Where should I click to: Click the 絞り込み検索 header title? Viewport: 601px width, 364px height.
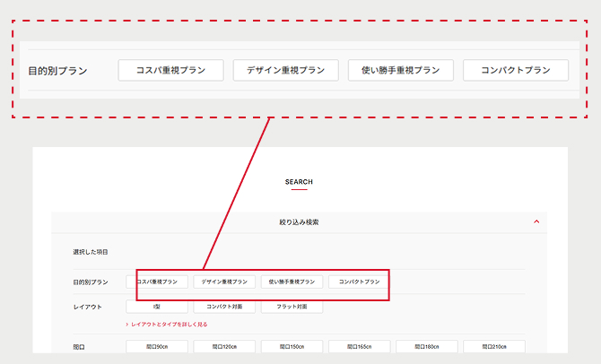pyautogui.click(x=299, y=221)
